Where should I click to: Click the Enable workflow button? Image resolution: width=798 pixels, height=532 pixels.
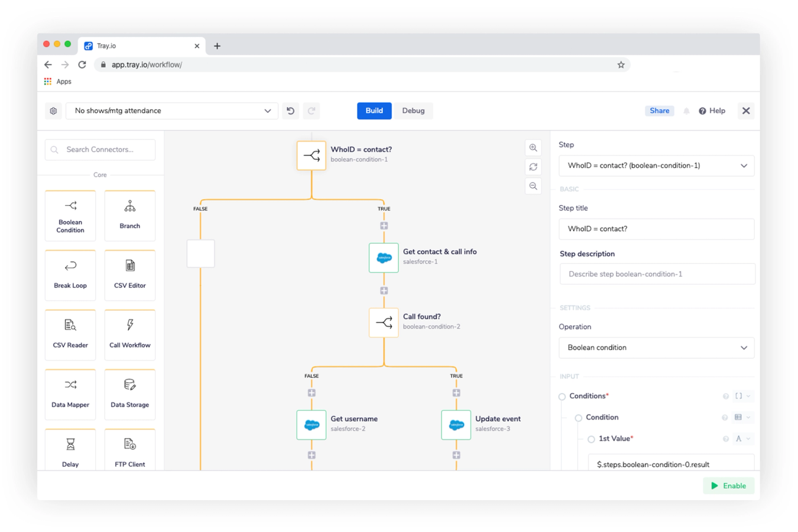(728, 486)
